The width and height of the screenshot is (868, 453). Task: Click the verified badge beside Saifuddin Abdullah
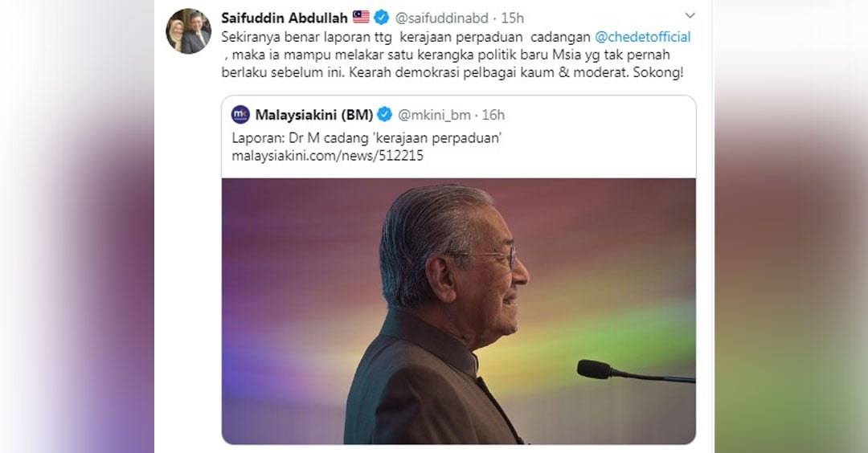(382, 18)
